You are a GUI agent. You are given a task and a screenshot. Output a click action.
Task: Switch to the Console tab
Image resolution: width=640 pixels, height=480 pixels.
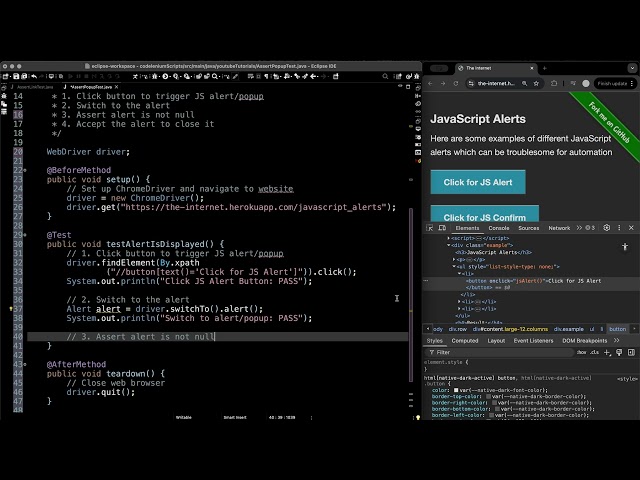499,228
